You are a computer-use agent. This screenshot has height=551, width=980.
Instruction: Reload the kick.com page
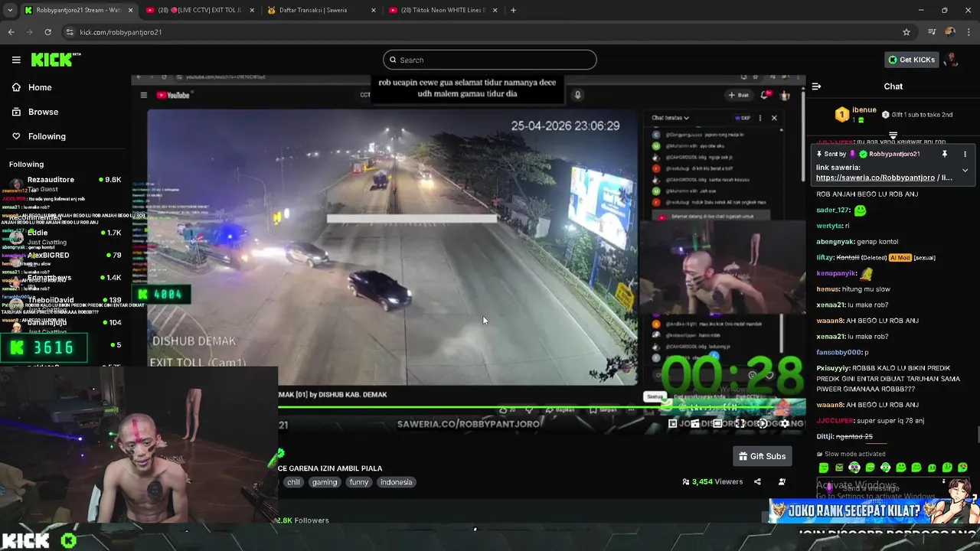click(x=47, y=32)
